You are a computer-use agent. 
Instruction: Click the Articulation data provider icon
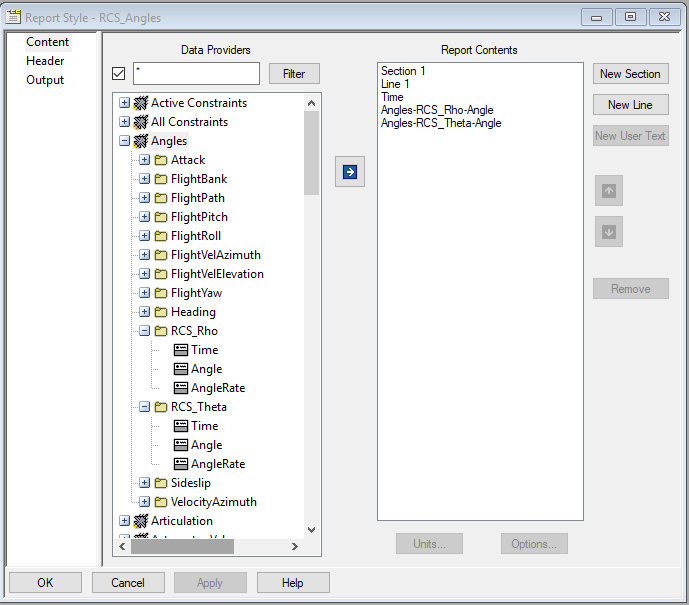[141, 521]
